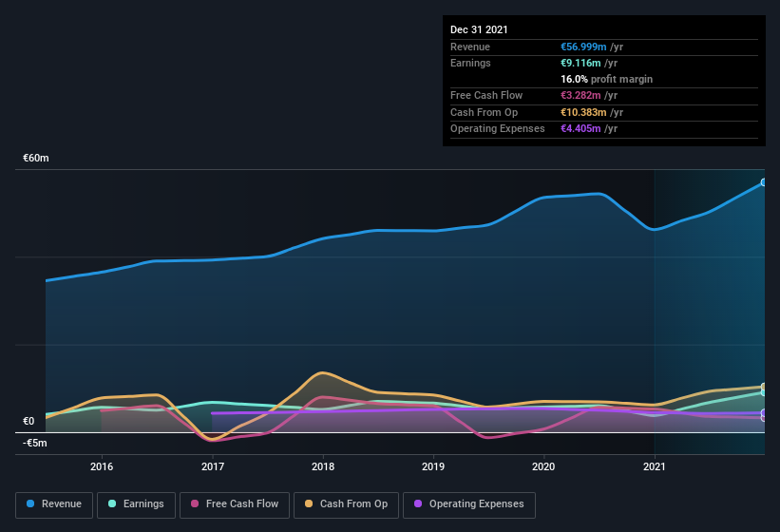Click the Earnings label in the tooltip
The height and width of the screenshot is (532, 780).
pos(470,63)
